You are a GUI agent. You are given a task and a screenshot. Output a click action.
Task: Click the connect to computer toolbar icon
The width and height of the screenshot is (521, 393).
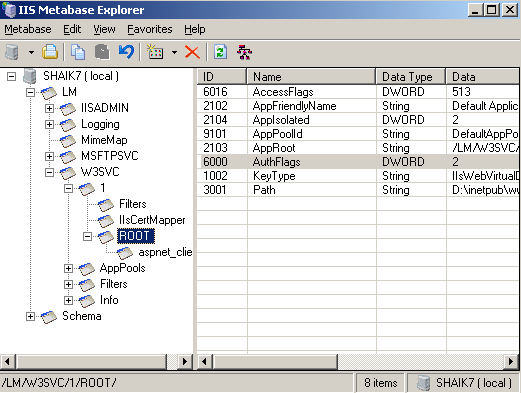pyautogui.click(x=12, y=52)
